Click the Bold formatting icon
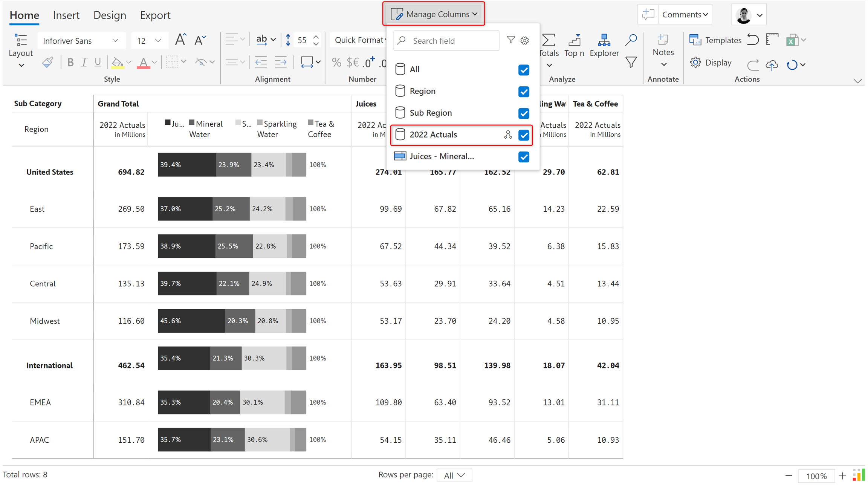 point(70,63)
